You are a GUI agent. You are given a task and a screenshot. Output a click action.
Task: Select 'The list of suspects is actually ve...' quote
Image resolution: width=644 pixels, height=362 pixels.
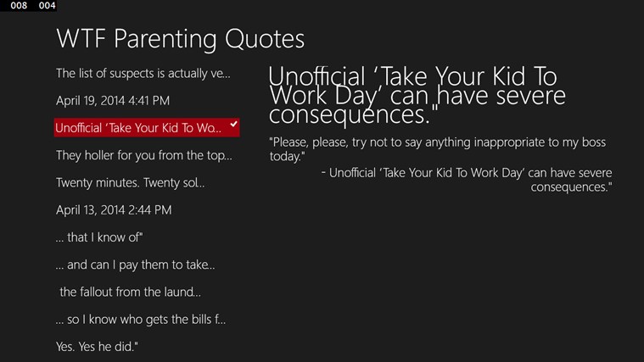click(143, 73)
